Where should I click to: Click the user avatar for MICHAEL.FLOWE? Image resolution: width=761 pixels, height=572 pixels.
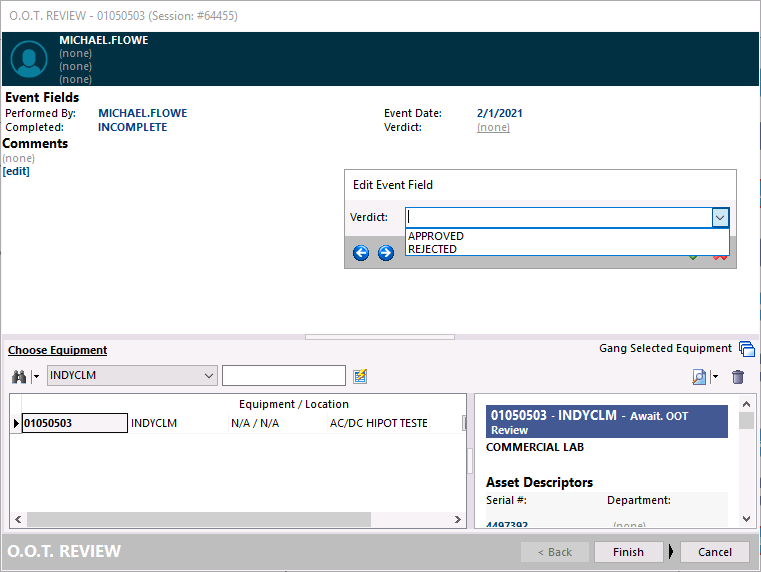[29, 59]
